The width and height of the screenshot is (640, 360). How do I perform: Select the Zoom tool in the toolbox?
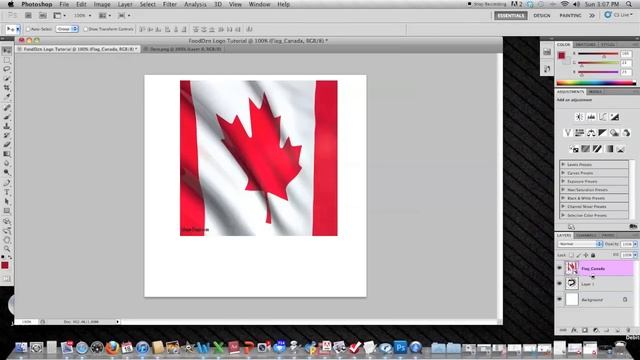7,249
